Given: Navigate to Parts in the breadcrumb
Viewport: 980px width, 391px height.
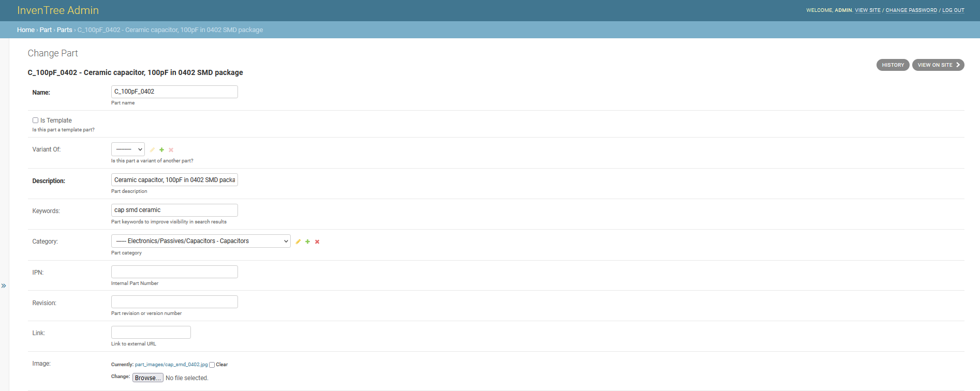Looking at the screenshot, I should pos(64,30).
